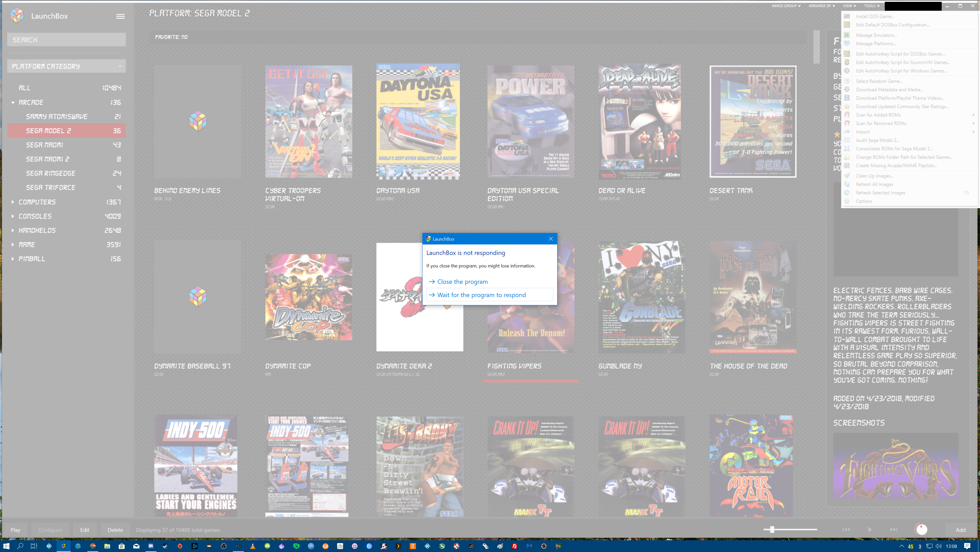The width and height of the screenshot is (980, 552).
Task: Click the Add button
Action: [x=961, y=530]
